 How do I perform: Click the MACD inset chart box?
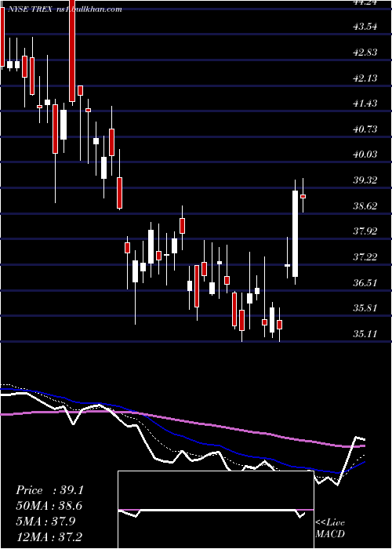point(216,510)
